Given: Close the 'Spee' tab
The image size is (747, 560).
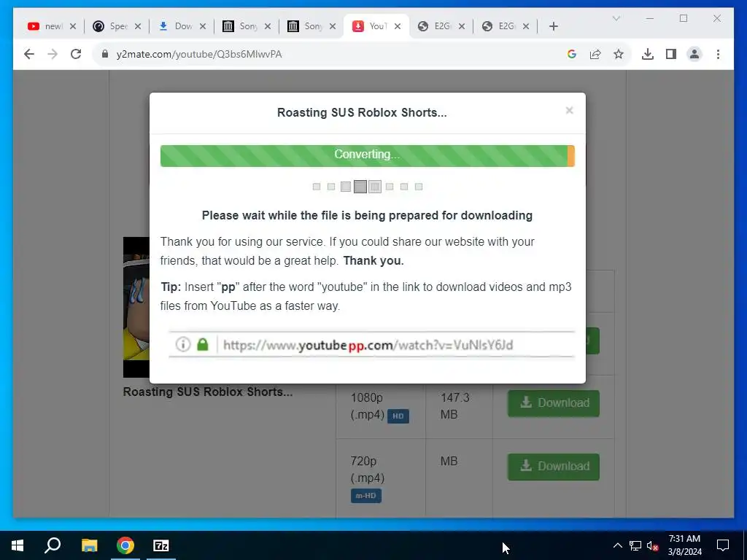Looking at the screenshot, I should [138, 26].
